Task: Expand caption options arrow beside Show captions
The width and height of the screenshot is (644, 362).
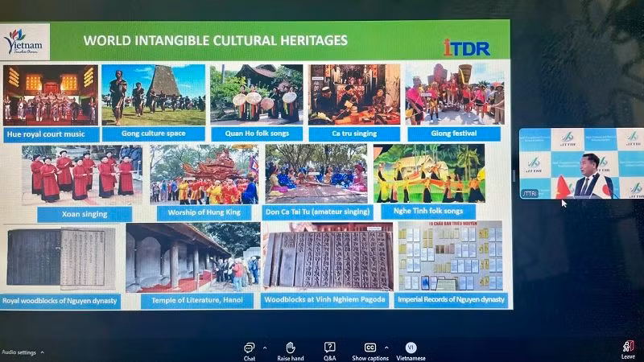Action: [386, 348]
